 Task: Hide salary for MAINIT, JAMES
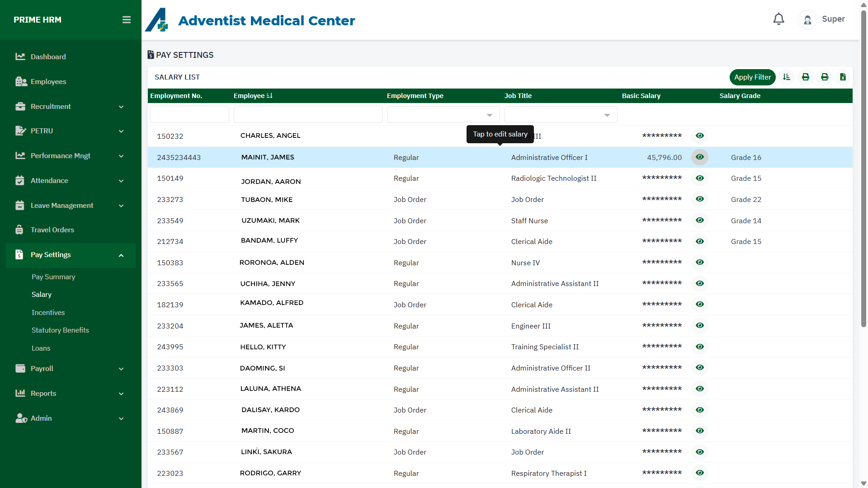click(x=700, y=157)
